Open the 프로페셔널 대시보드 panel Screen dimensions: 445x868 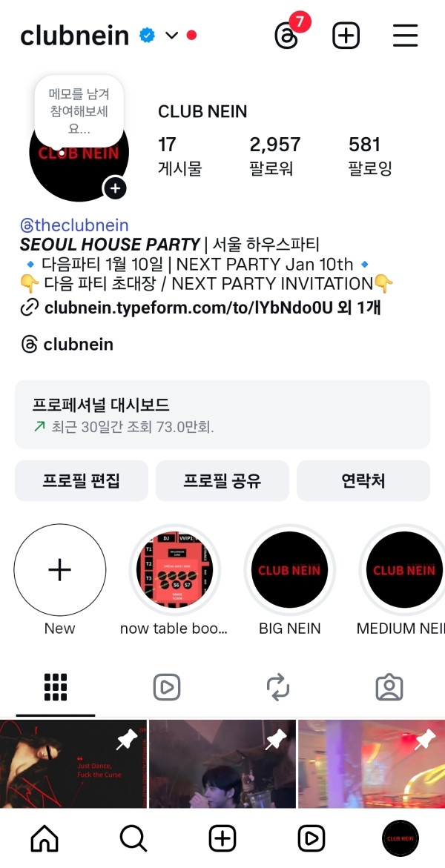(222, 414)
